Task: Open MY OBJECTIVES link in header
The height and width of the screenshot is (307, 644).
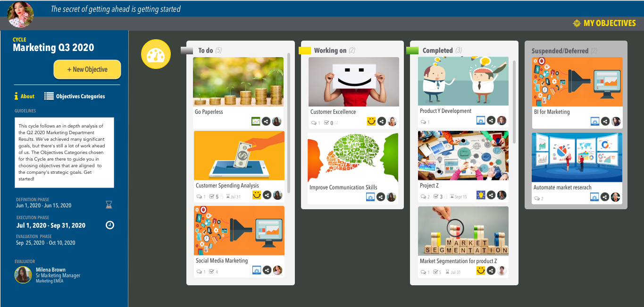Action: pyautogui.click(x=604, y=23)
